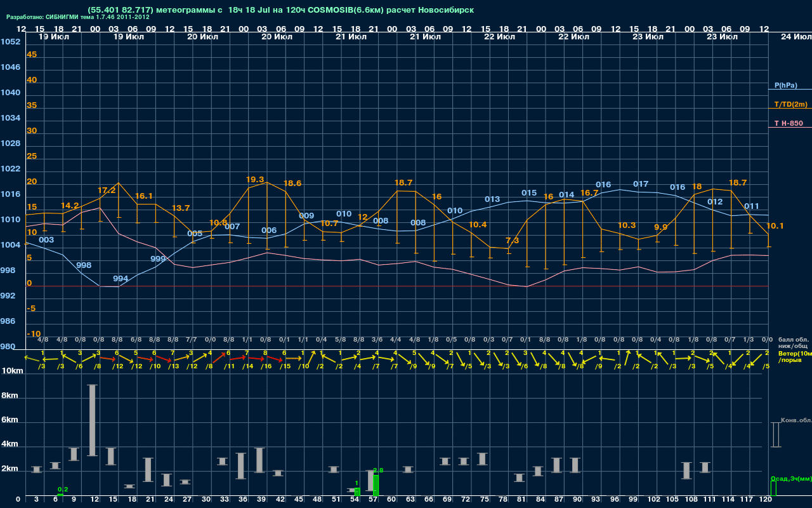Click the Конв.обл. legend text

tap(796, 420)
